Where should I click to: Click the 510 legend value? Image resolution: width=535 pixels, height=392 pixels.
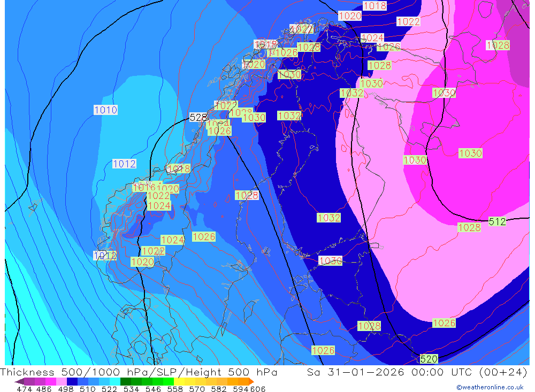[x=87, y=389]
